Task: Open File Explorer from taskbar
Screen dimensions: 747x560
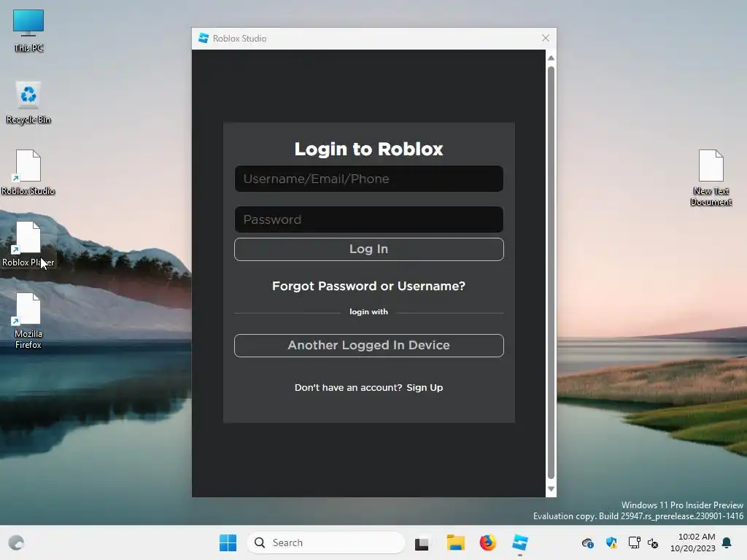Action: tap(455, 542)
